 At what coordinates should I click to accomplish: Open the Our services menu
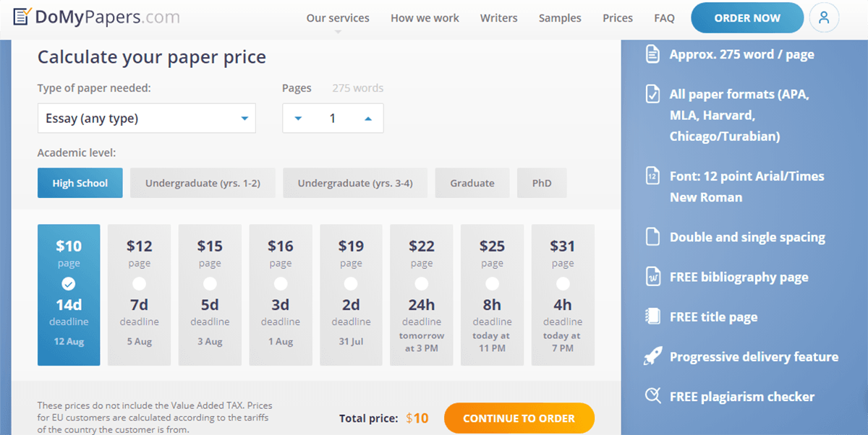pos(338,18)
